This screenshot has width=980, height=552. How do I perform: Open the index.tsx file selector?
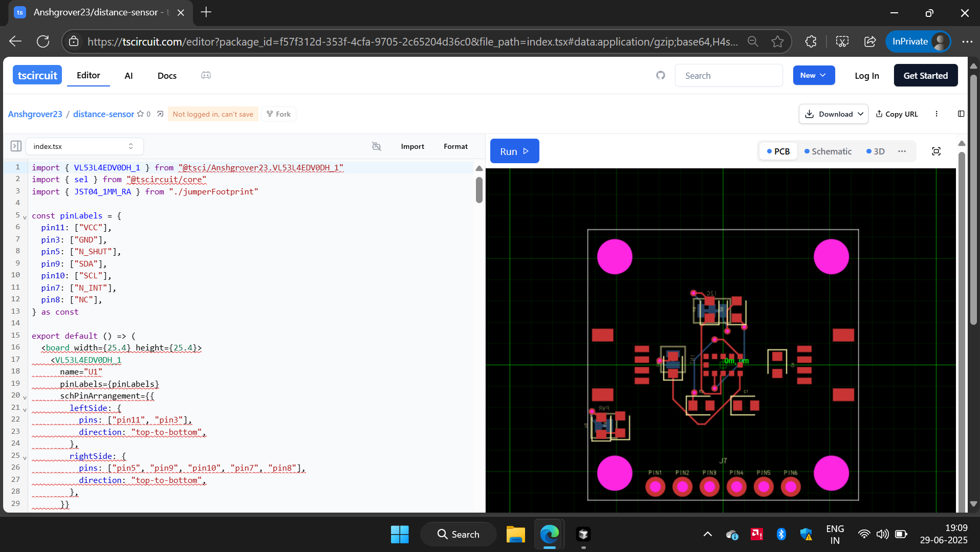84,146
